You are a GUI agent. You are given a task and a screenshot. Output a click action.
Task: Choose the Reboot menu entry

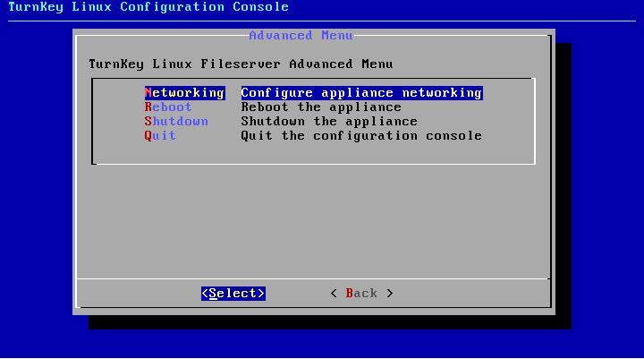168,107
